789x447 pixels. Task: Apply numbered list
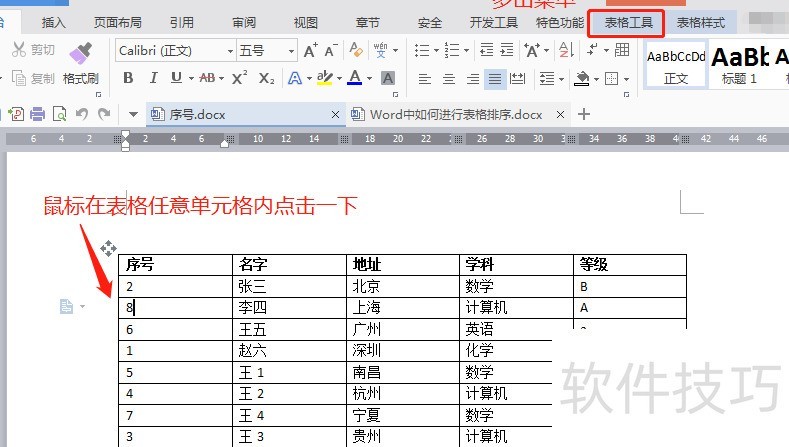pos(452,50)
